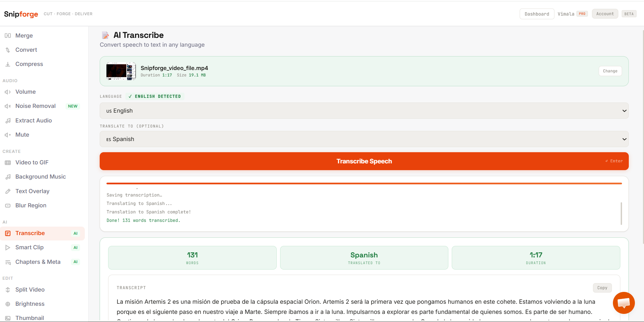Click the Split Video icon
This screenshot has height=322, width=644.
[x=8, y=290]
